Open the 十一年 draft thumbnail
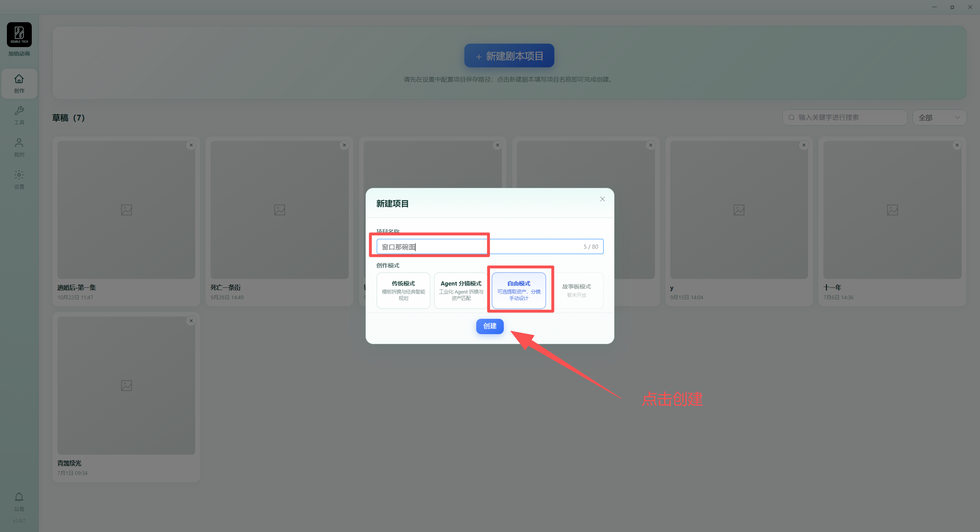This screenshot has height=532, width=980. pos(892,210)
